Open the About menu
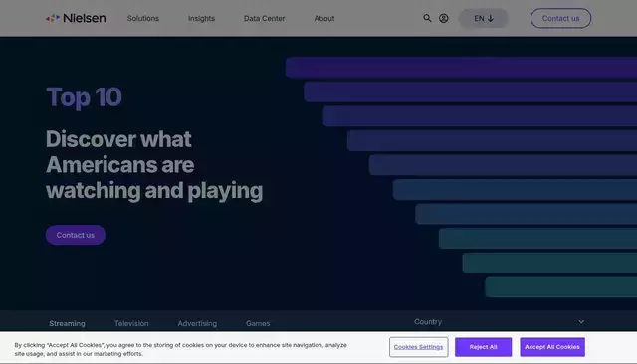 pos(324,18)
